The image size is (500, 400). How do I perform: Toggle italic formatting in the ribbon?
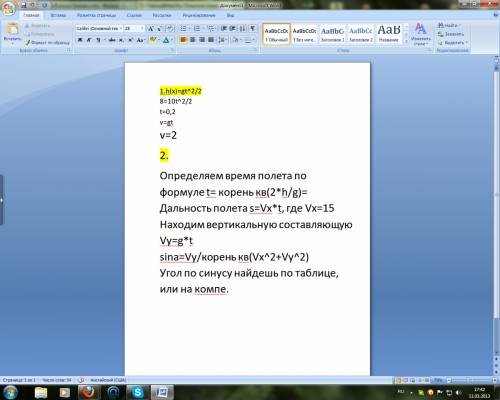pos(89,40)
